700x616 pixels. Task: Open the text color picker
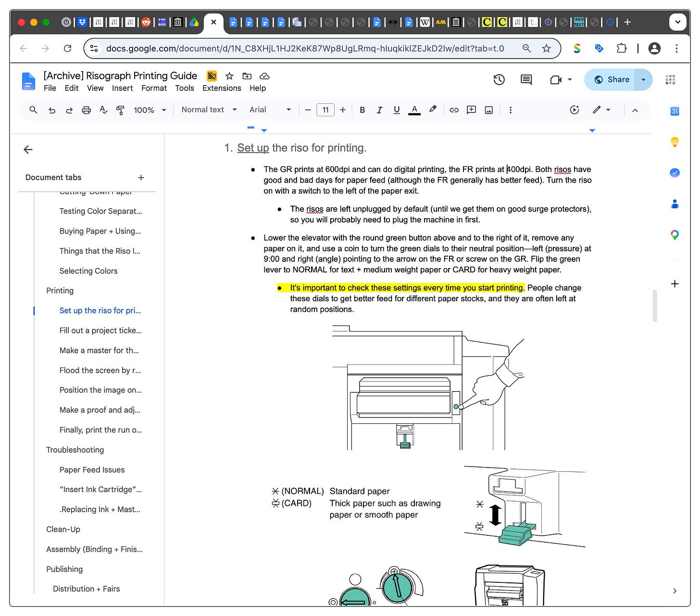pyautogui.click(x=414, y=110)
